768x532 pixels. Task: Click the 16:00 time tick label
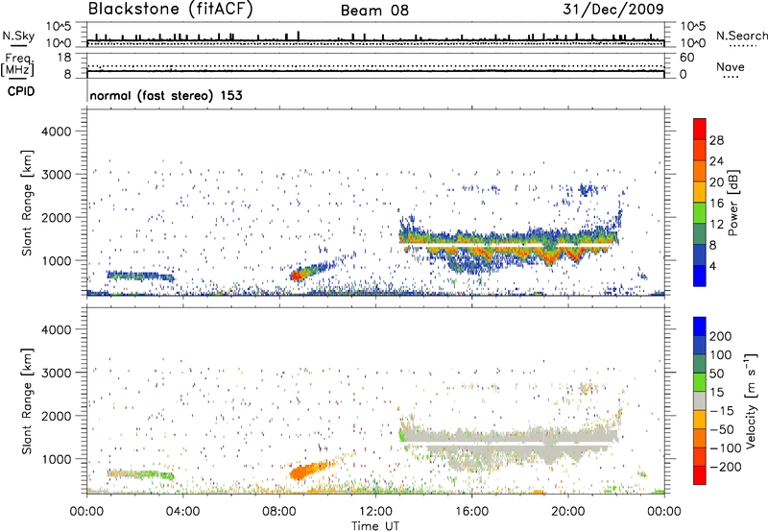(471, 512)
